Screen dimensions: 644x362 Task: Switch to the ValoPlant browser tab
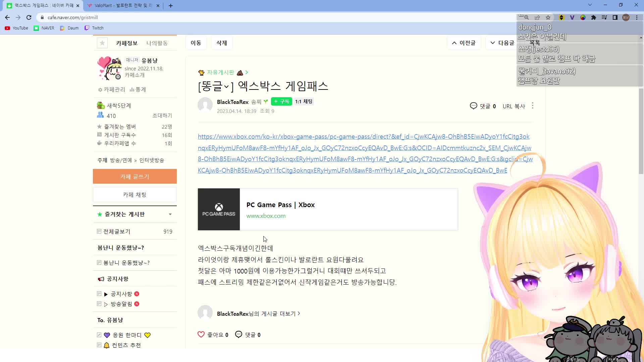pyautogui.click(x=123, y=6)
